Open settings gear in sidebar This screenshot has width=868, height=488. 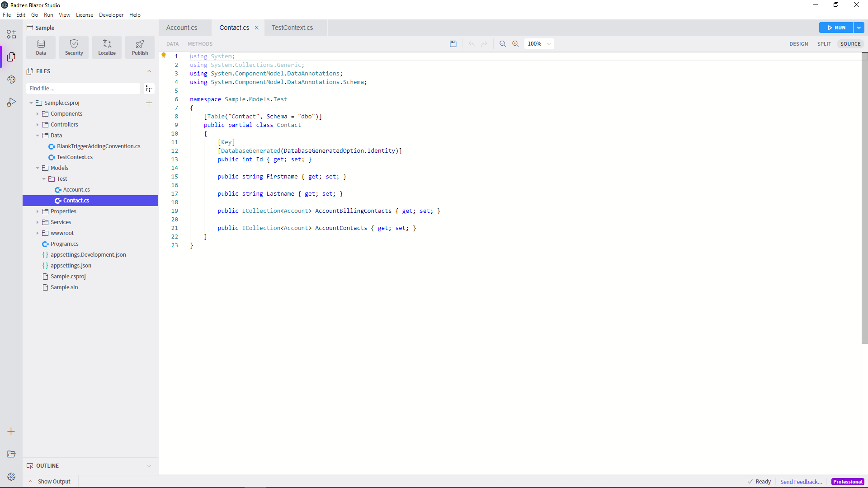pos(11,477)
